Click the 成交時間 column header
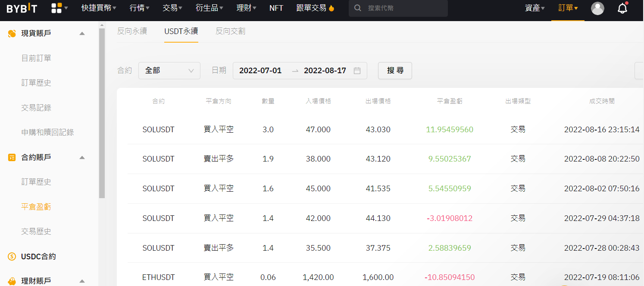Viewport: 644px width, 286px height. click(x=602, y=101)
